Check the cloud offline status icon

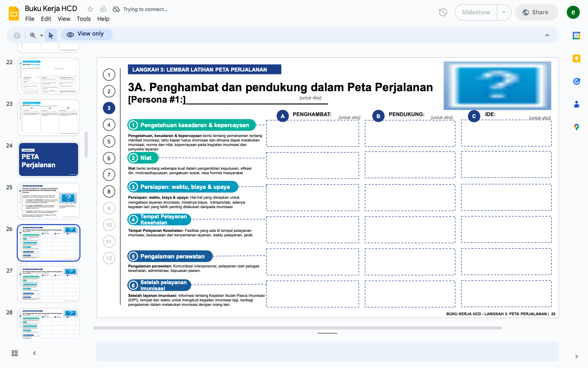click(116, 9)
